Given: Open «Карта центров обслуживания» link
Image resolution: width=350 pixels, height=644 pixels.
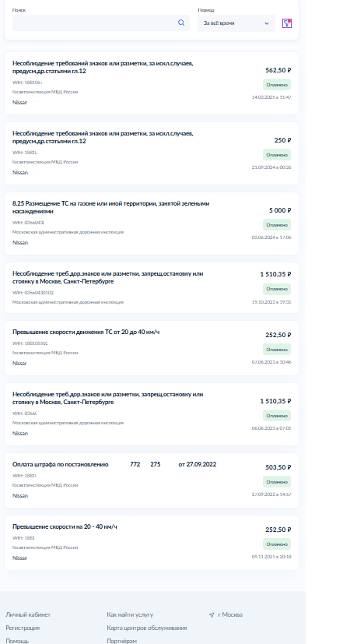Looking at the screenshot, I should point(146,628).
